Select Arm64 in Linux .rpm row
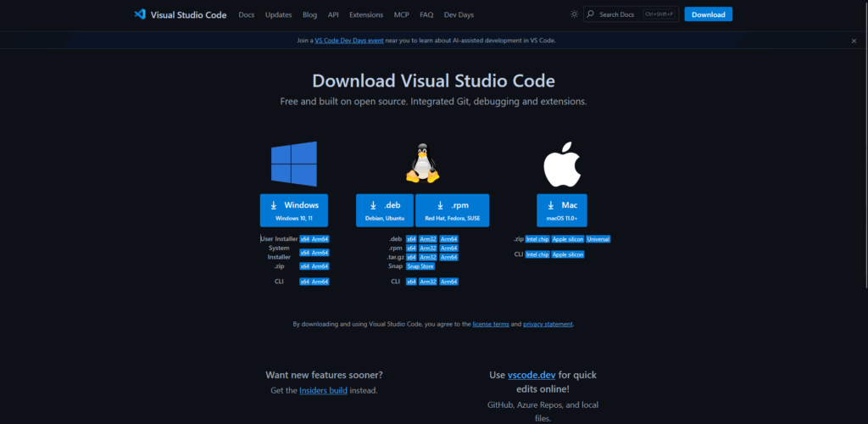Viewport: 868px width, 424px height. pos(449,248)
